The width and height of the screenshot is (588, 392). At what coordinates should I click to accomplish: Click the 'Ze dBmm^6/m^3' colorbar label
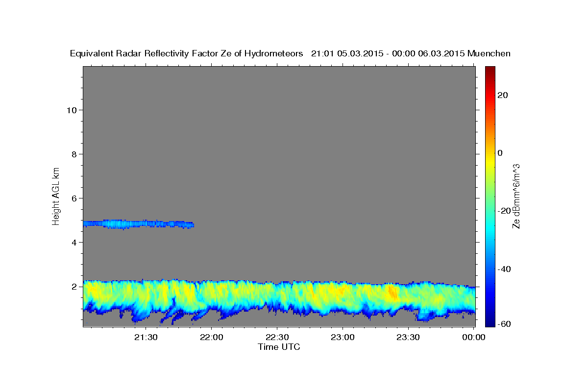coord(516,196)
